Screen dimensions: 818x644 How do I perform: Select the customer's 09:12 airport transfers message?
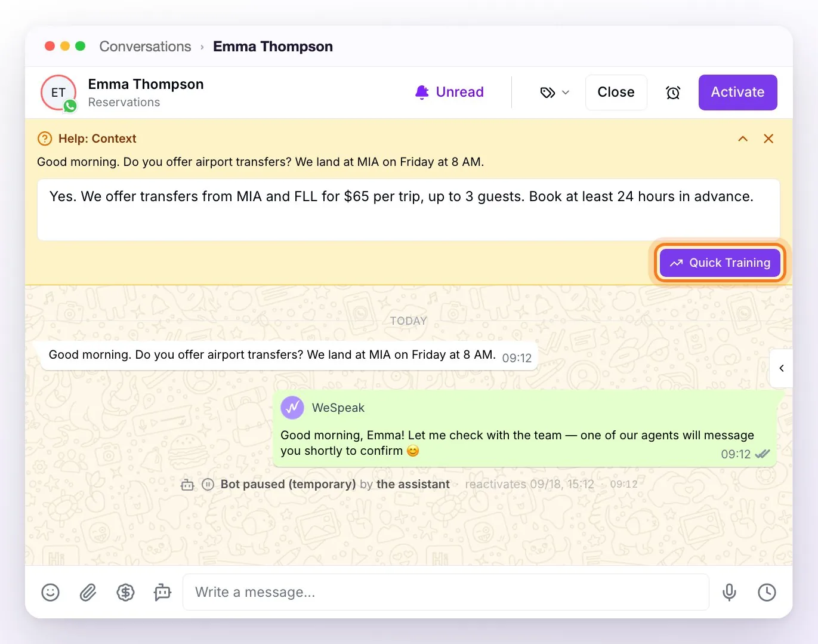[x=289, y=356]
